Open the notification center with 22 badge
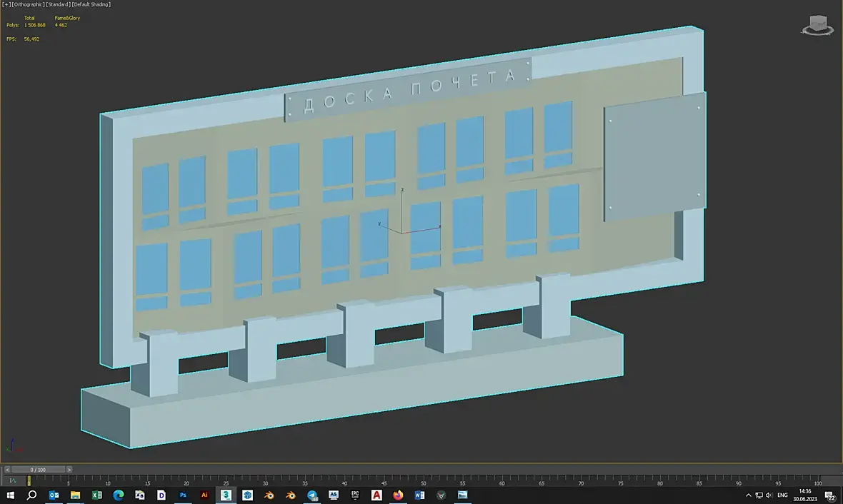The width and height of the screenshot is (843, 504). 830,495
